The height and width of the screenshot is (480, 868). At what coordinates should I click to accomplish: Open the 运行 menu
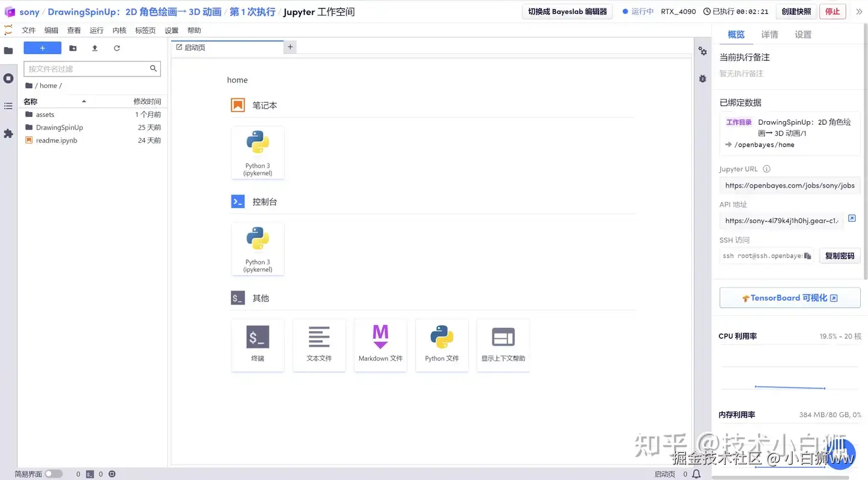tap(96, 30)
